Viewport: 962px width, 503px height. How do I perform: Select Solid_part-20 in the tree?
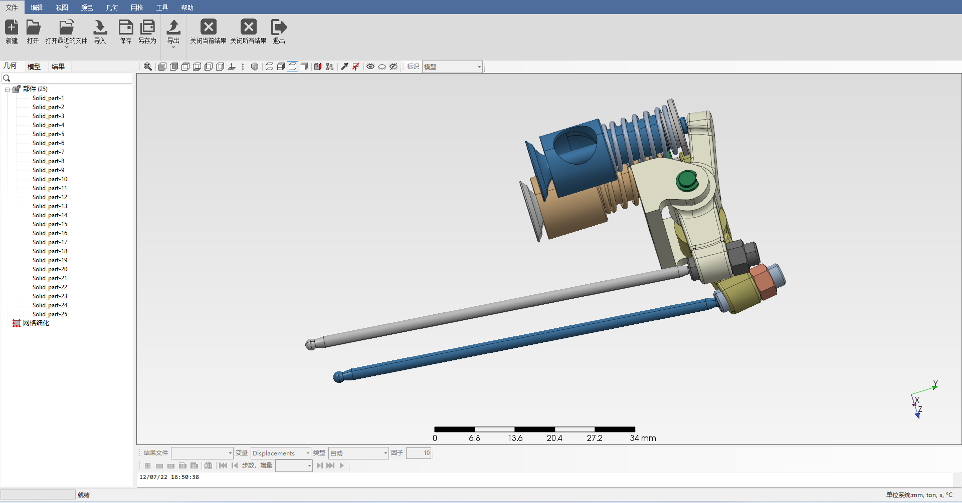(50, 269)
